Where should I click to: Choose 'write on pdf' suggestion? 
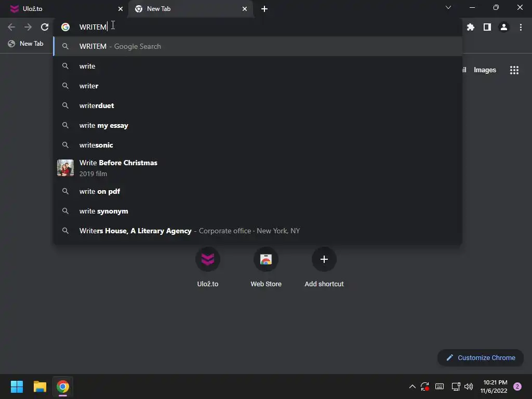click(x=258, y=191)
